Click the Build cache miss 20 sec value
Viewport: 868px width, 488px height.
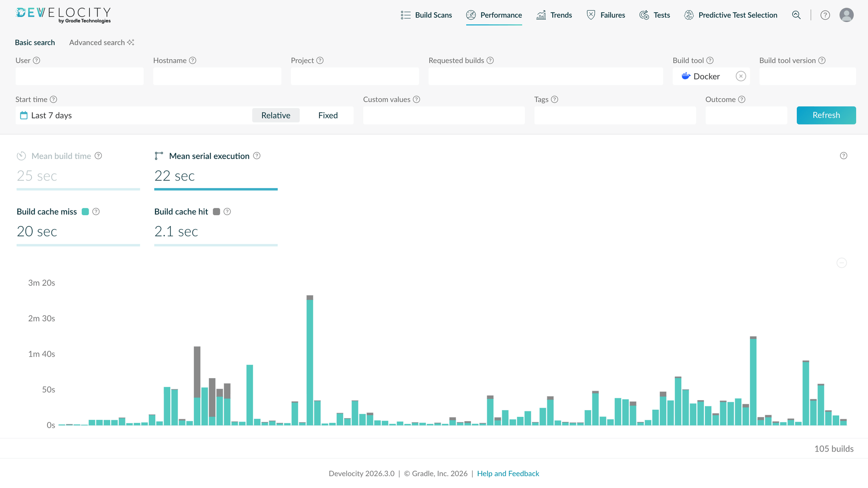pyautogui.click(x=37, y=231)
